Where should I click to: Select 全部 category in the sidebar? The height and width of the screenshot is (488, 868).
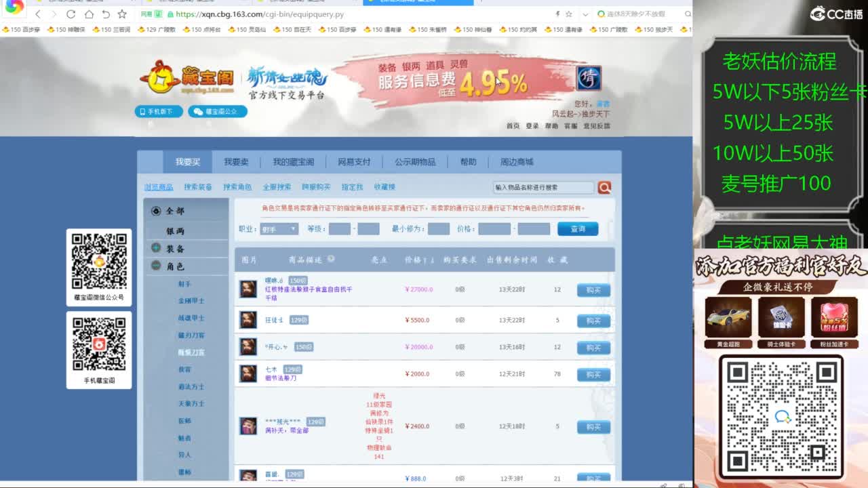click(x=175, y=211)
